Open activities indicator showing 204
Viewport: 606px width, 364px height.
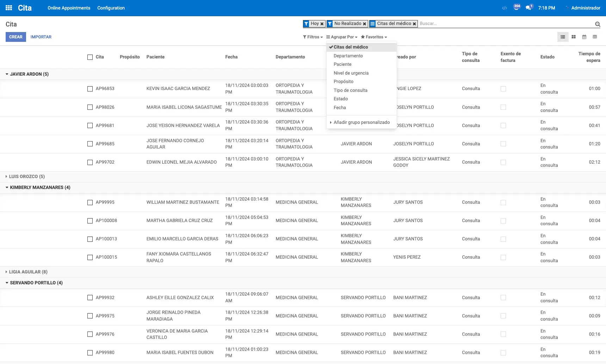(517, 8)
